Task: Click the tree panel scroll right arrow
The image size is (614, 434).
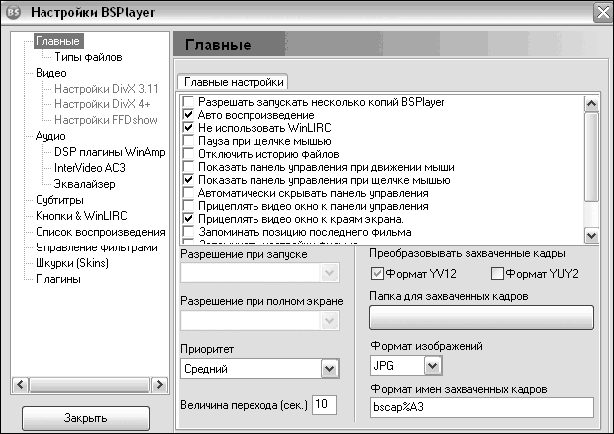Action: (159, 385)
